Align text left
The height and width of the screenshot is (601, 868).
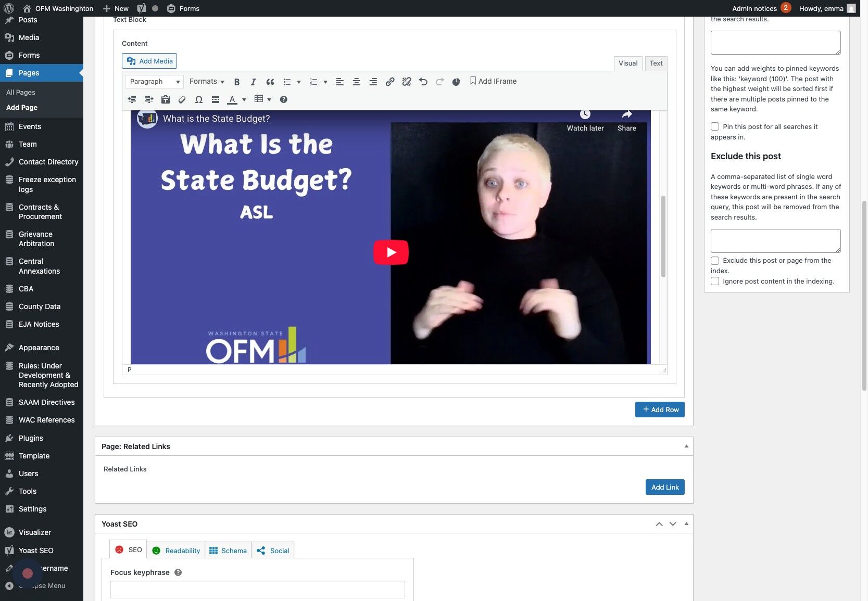point(340,82)
